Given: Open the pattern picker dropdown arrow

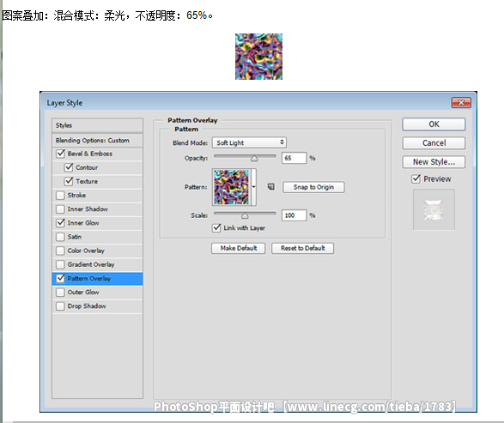Looking at the screenshot, I should [253, 187].
